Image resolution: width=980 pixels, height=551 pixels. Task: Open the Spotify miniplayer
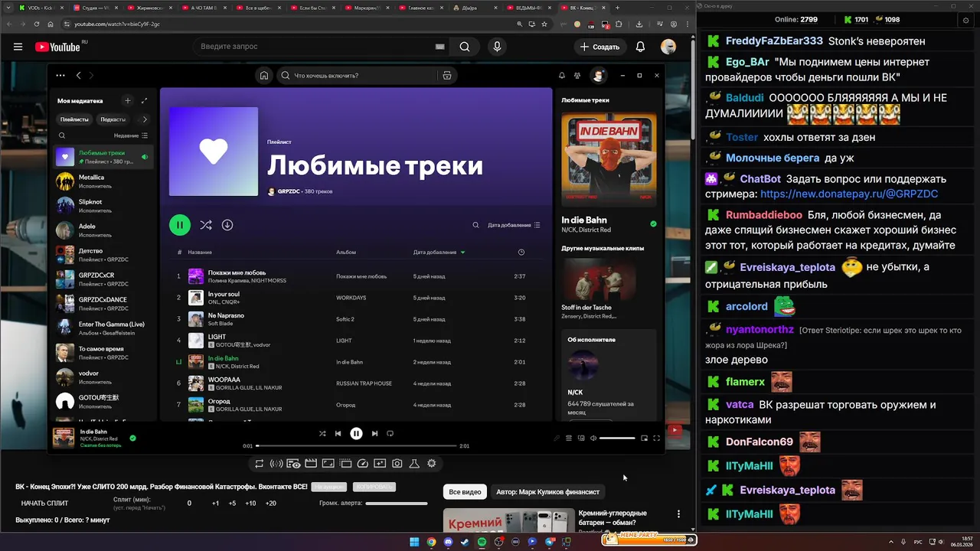644,438
